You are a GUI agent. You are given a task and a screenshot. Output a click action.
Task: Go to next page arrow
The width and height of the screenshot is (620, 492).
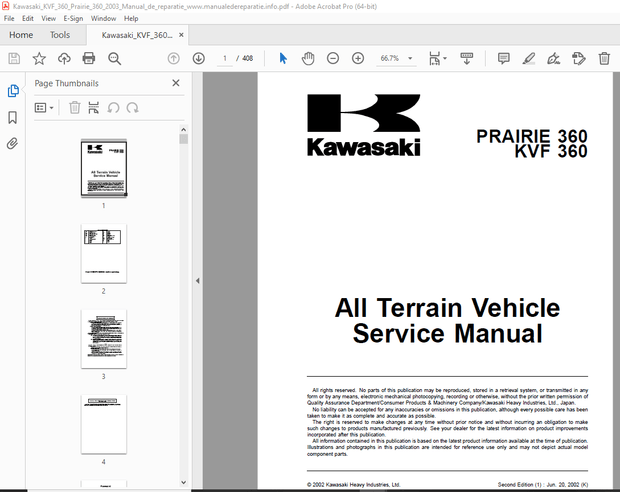click(198, 59)
